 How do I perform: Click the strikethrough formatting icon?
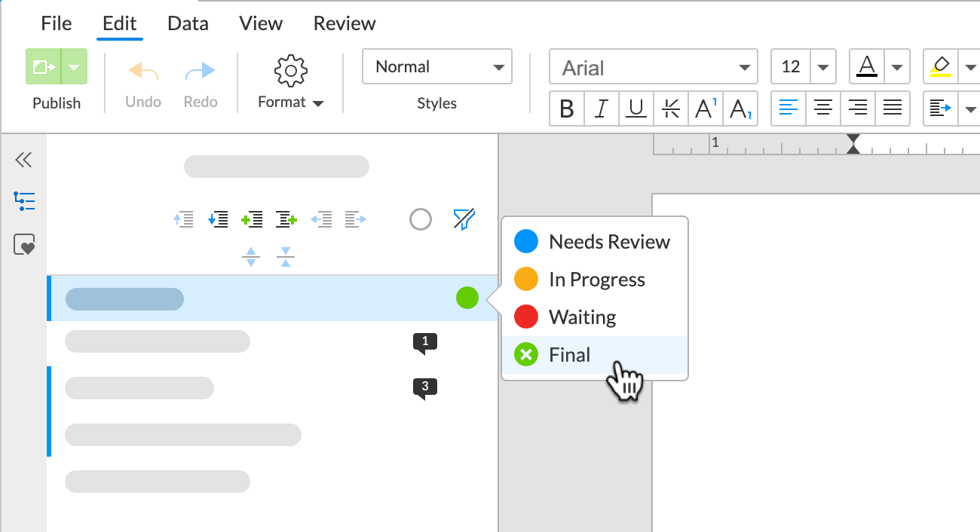click(670, 109)
